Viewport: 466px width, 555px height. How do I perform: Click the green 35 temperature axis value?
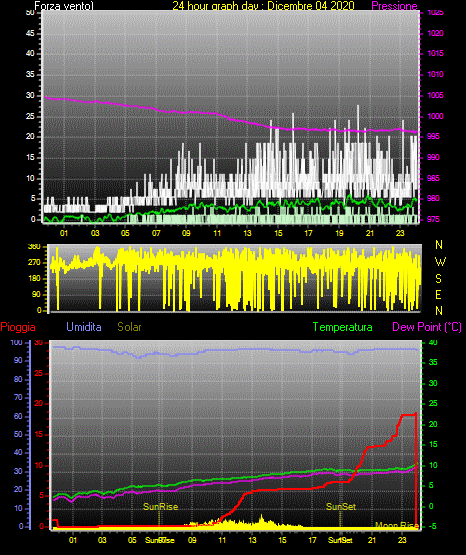pyautogui.click(x=433, y=362)
